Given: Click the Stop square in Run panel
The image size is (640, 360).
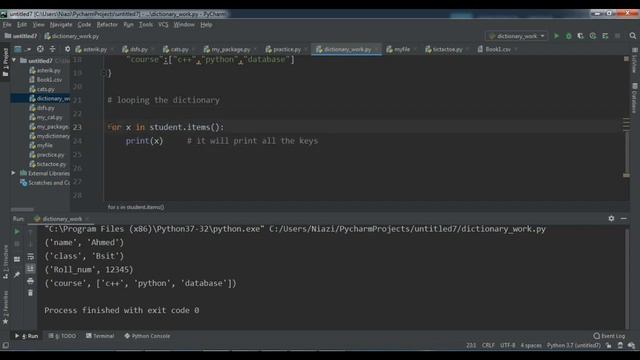Looking at the screenshot, I should coord(17,244).
